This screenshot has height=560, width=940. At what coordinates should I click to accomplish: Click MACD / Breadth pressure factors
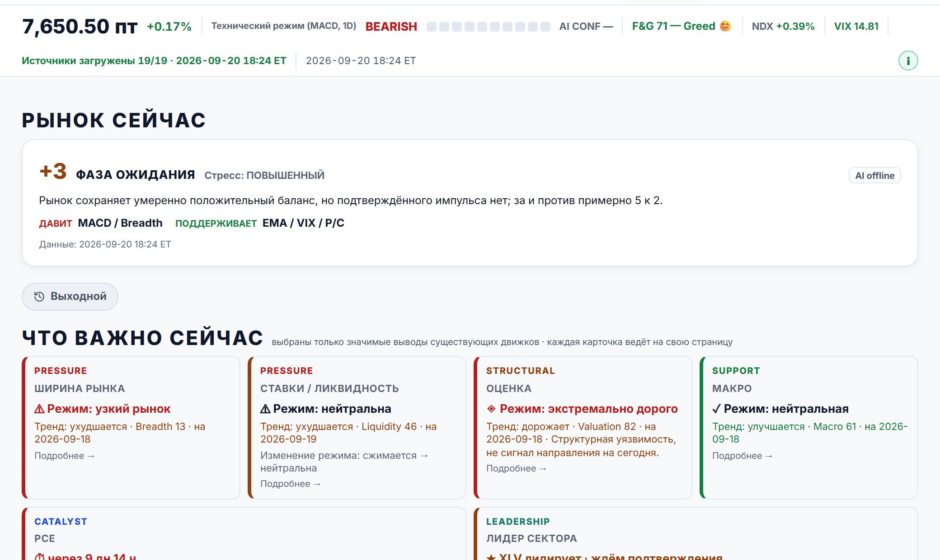tap(120, 223)
